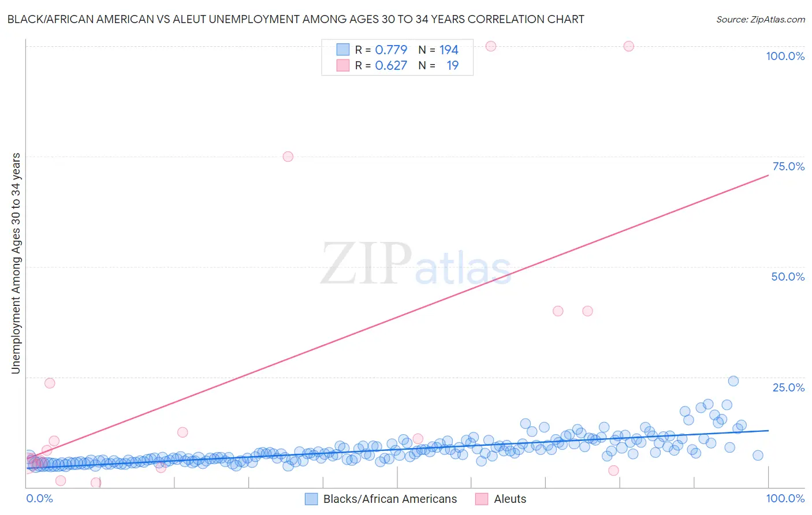The height and width of the screenshot is (515, 812).
Task: Select the Aleuts legend label
Action: [x=510, y=499]
